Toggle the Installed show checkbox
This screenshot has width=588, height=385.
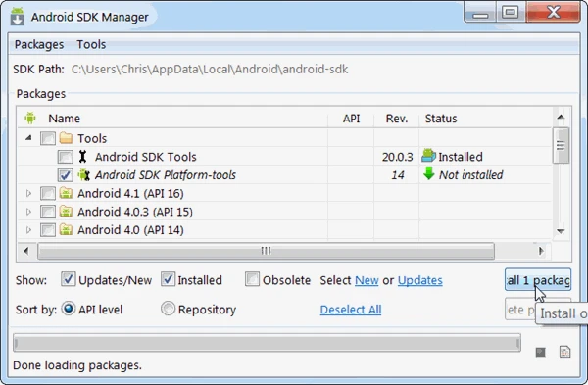[168, 279]
